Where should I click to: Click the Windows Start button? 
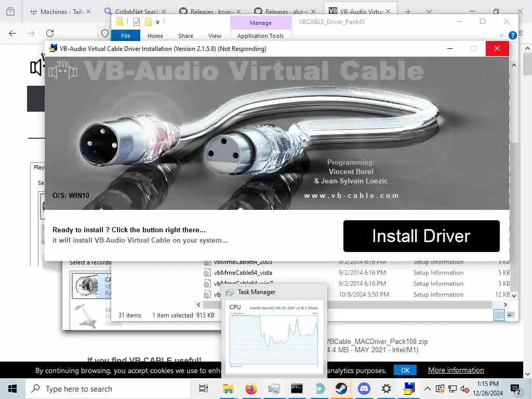12,389
